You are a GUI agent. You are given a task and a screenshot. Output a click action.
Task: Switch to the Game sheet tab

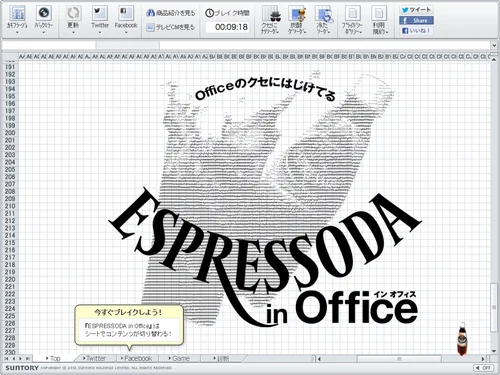pyautogui.click(x=179, y=358)
